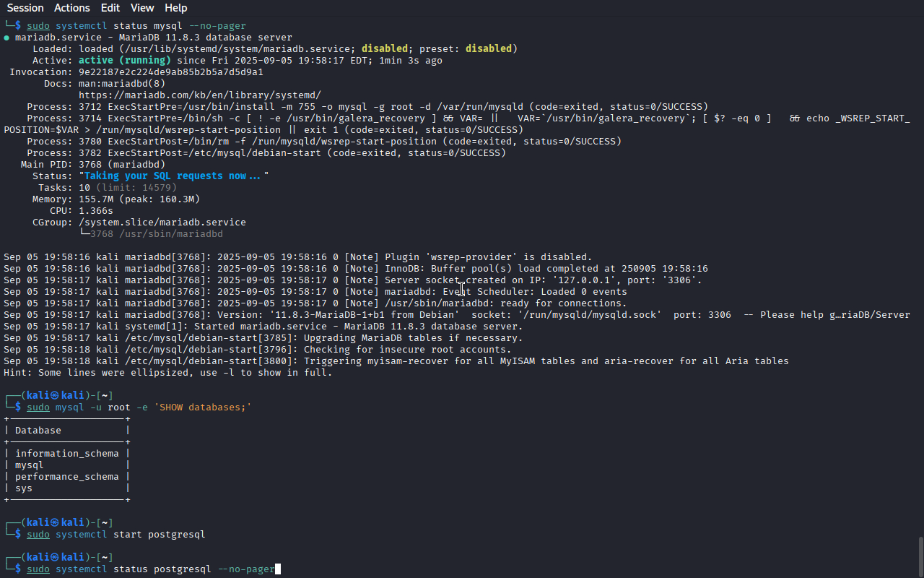Click the 'mariadb.service - MariaDB 11.8.3 database server' line
This screenshot has height=578, width=924.
[148, 38]
